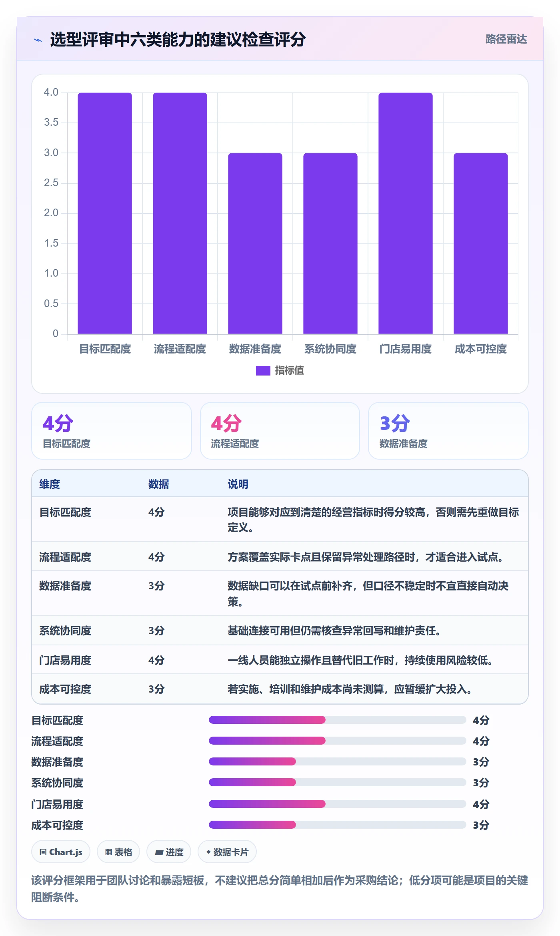560x936 pixels.
Task: Click the 成本可控度 x-axis label
Action: pos(481,349)
